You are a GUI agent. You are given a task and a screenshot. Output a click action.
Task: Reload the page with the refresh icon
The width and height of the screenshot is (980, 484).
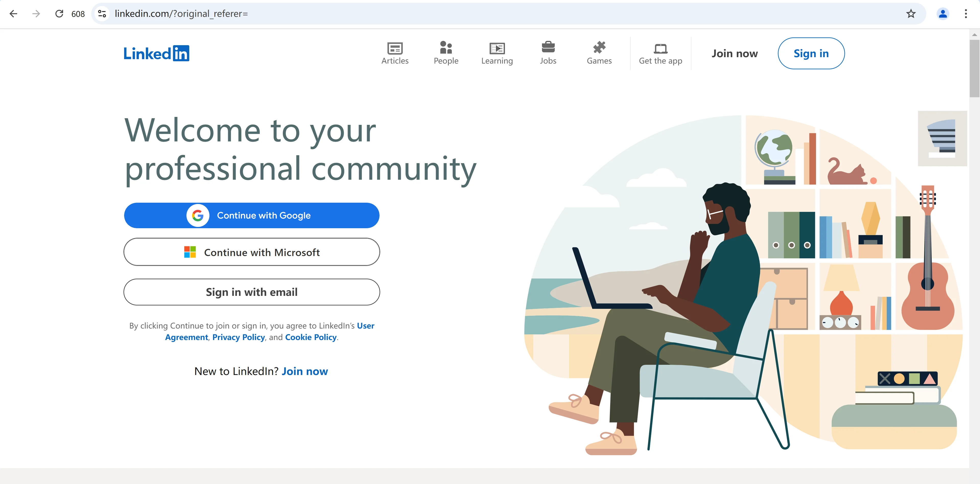pos(59,14)
